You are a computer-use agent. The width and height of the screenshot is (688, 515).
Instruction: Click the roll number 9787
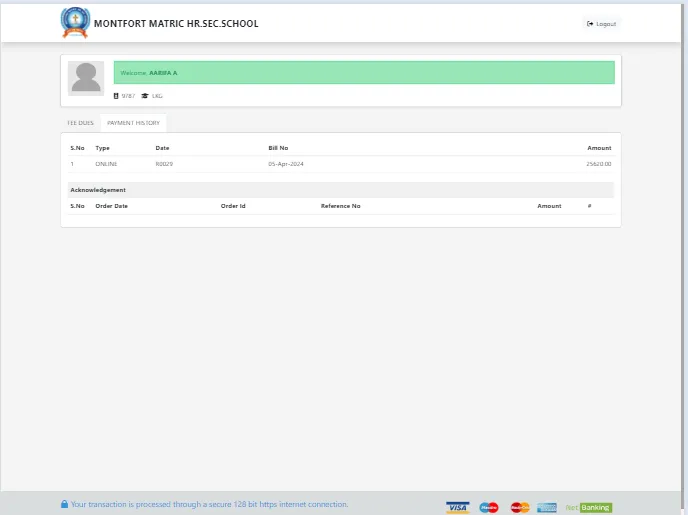(x=128, y=96)
